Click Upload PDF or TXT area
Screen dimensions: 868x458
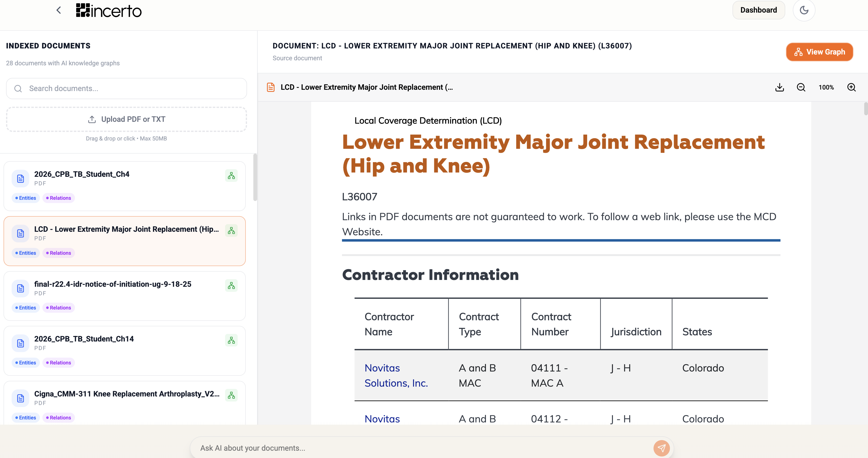point(126,119)
